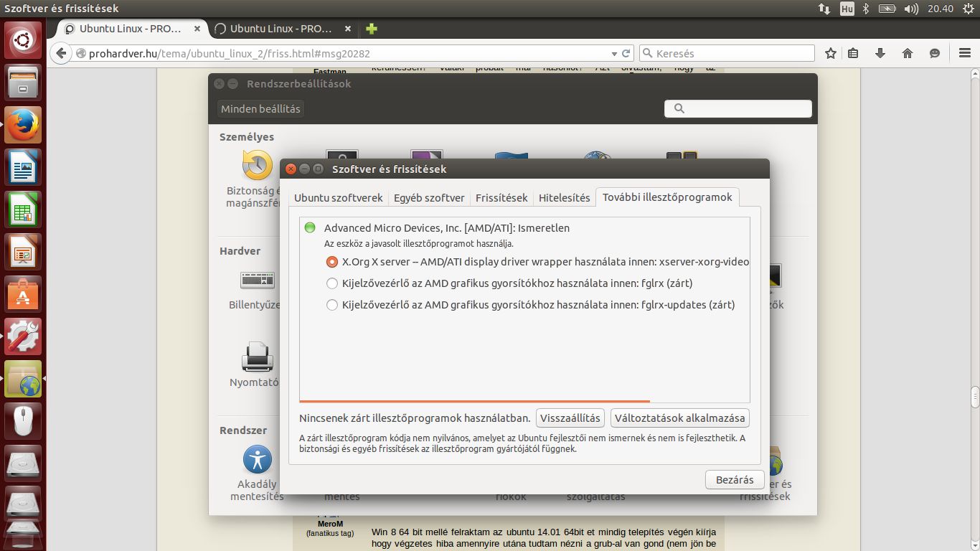Click the Firefox back arrow button
The image size is (980, 551).
(61, 53)
